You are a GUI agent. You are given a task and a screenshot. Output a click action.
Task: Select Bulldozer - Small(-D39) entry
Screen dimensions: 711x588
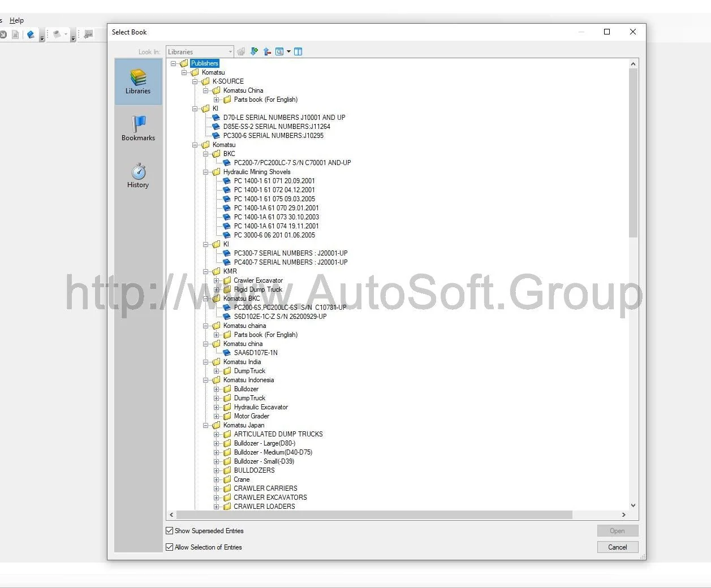[264, 461]
